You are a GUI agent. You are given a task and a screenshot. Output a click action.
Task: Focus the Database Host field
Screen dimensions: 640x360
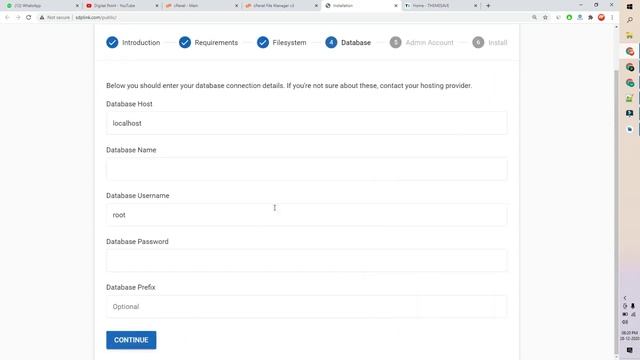point(307,123)
